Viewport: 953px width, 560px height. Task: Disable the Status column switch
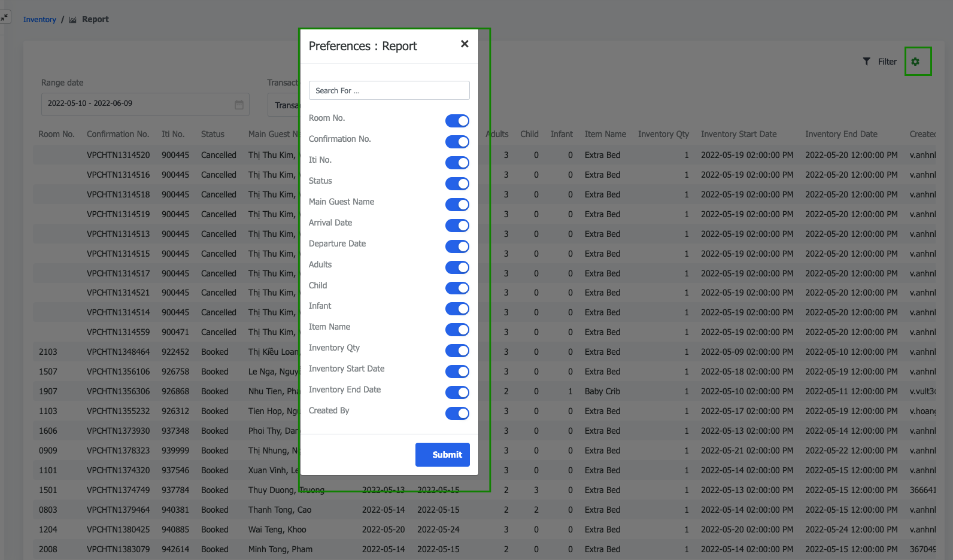click(457, 184)
